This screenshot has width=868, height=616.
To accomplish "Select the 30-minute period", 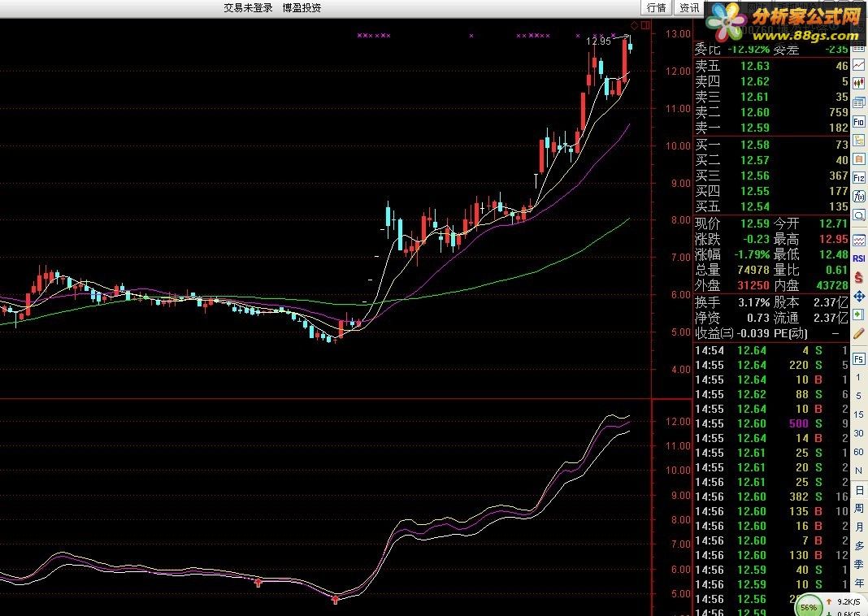I will coord(858,433).
